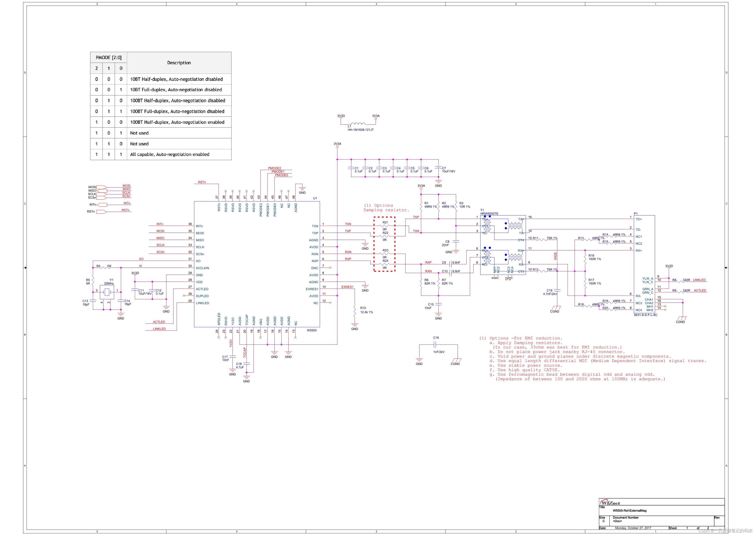
Task: Click the '(1) Options -For EMI reduction.' note
Action: 521,338
